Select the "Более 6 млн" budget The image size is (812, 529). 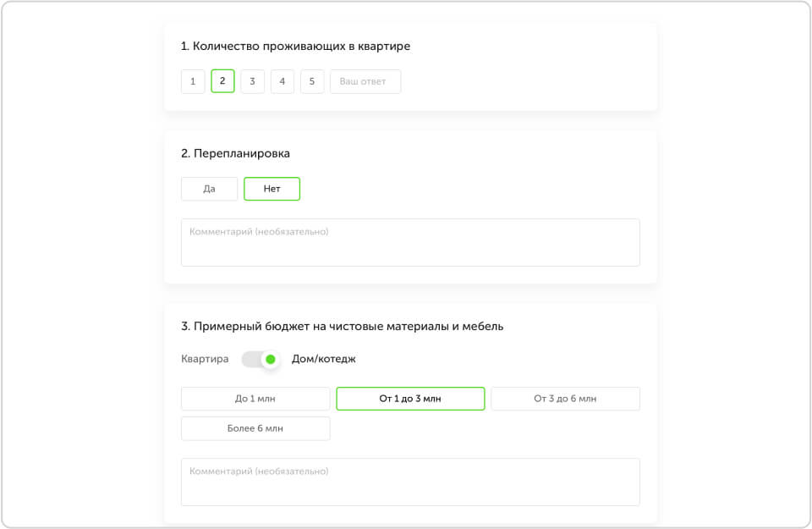(255, 428)
